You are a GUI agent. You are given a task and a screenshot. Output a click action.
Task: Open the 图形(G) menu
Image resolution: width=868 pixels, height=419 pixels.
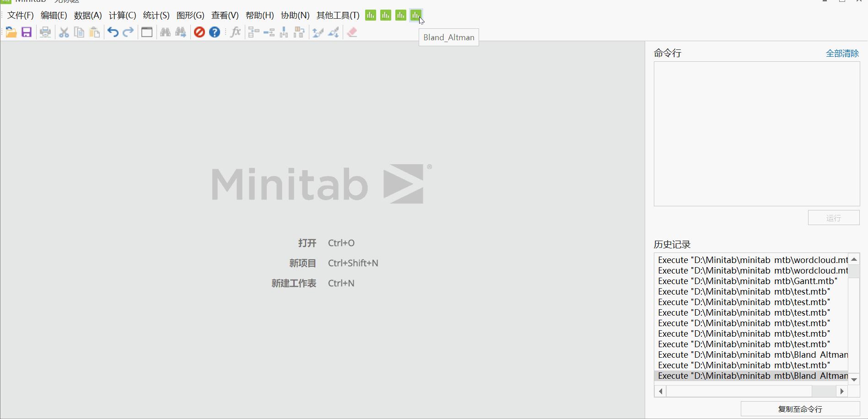click(190, 15)
